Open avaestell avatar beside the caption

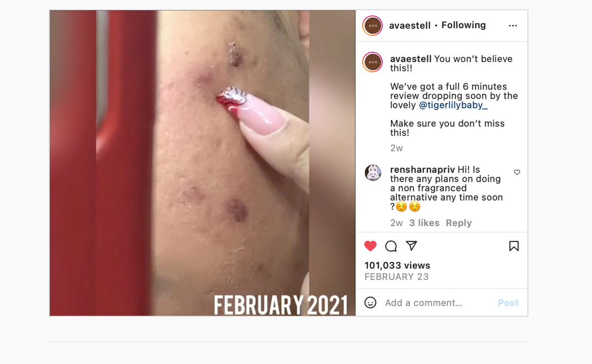click(x=373, y=62)
